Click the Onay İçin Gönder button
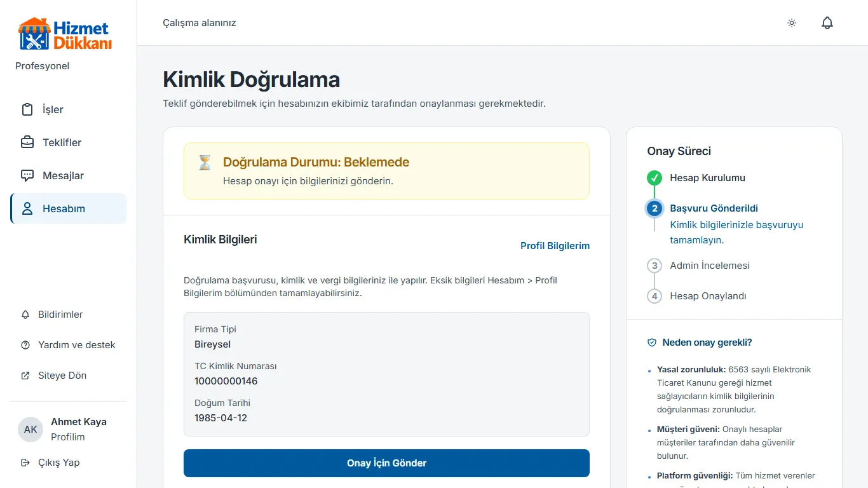Screen dimensions: 868x488 pos(386,463)
